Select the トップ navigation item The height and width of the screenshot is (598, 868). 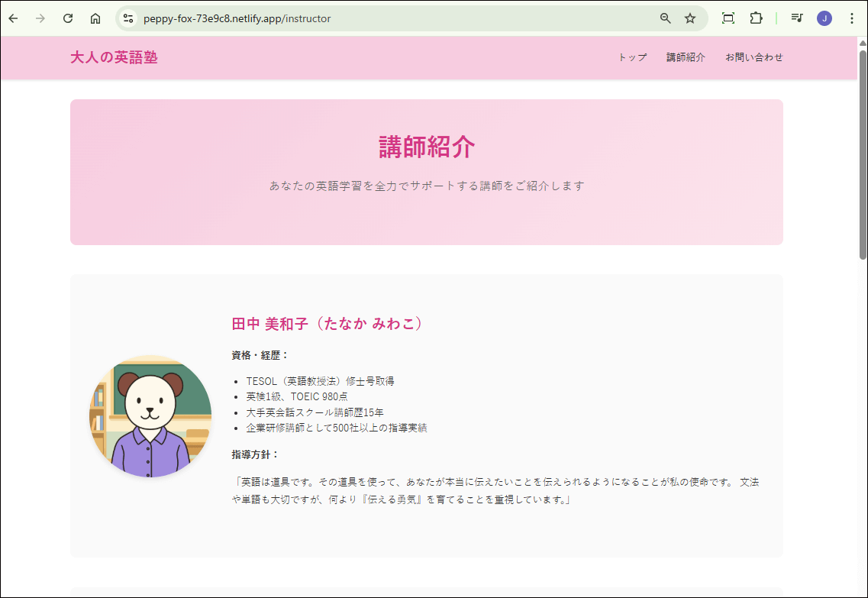pos(631,57)
